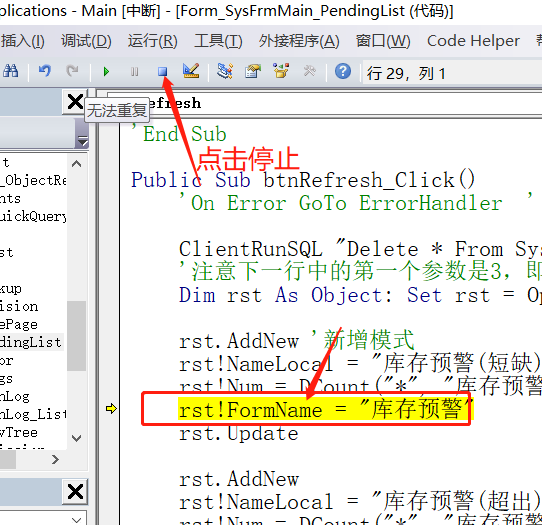
Task: Stop execution with the blue square Reset icon
Action: click(162, 72)
